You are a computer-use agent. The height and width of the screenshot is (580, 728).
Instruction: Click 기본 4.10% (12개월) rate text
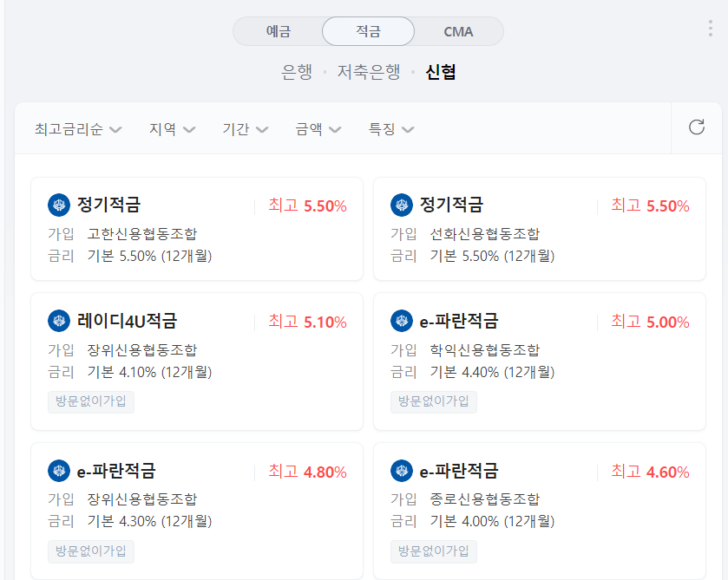tap(149, 372)
